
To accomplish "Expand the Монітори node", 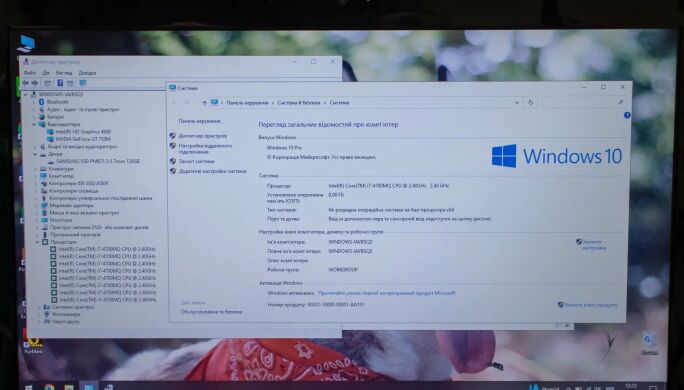I will point(37,220).
